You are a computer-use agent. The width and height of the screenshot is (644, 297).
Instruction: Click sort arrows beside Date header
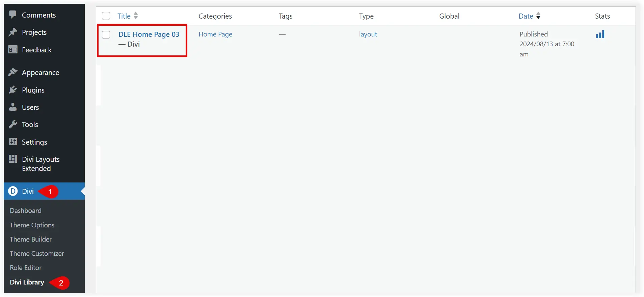(538, 16)
